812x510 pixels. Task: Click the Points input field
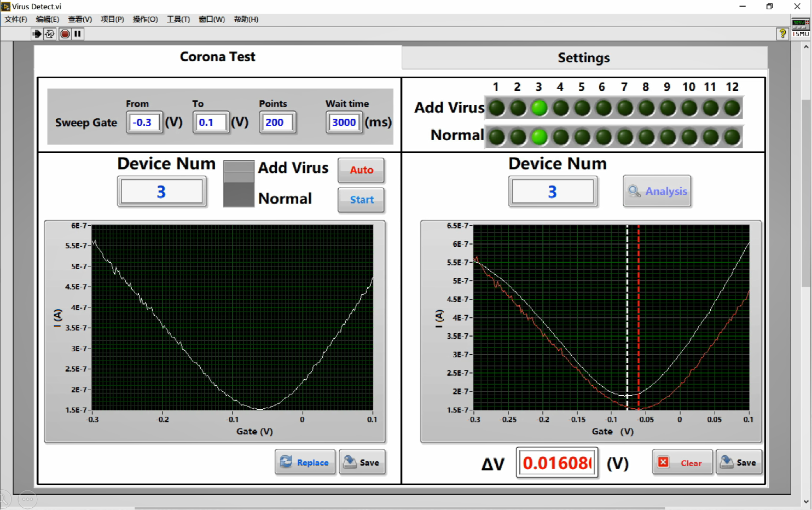pos(277,123)
